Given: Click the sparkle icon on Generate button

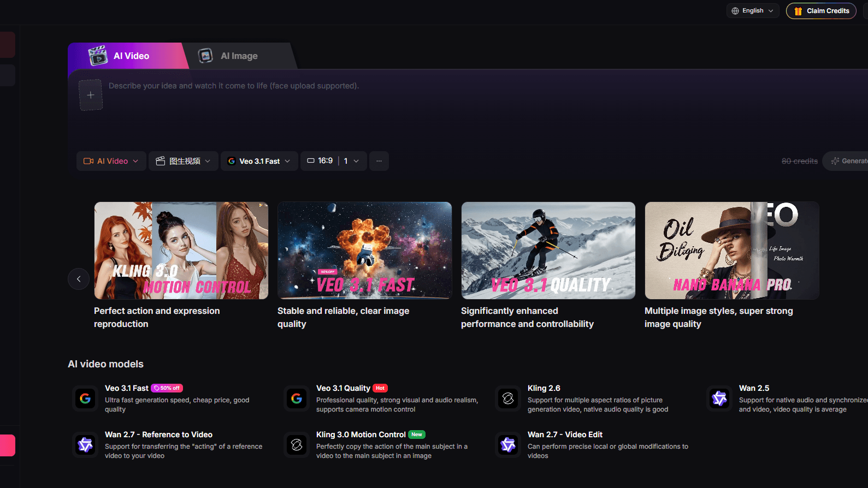Looking at the screenshot, I should pyautogui.click(x=835, y=161).
